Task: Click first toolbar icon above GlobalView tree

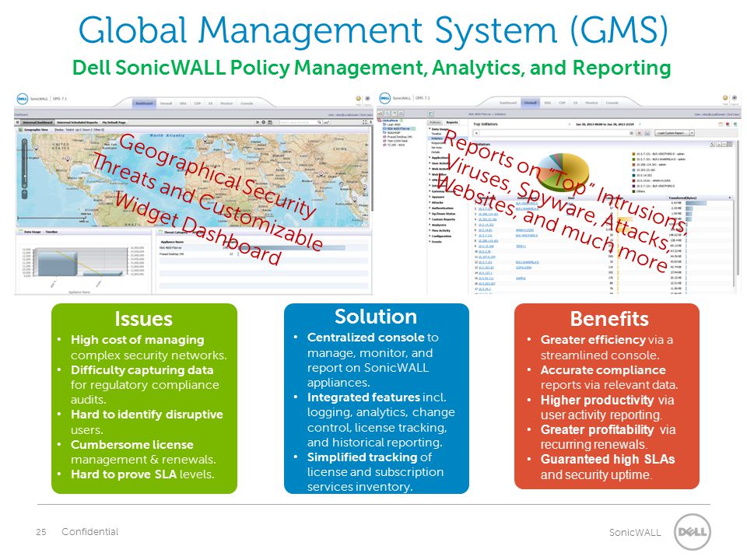Action: click(381, 114)
